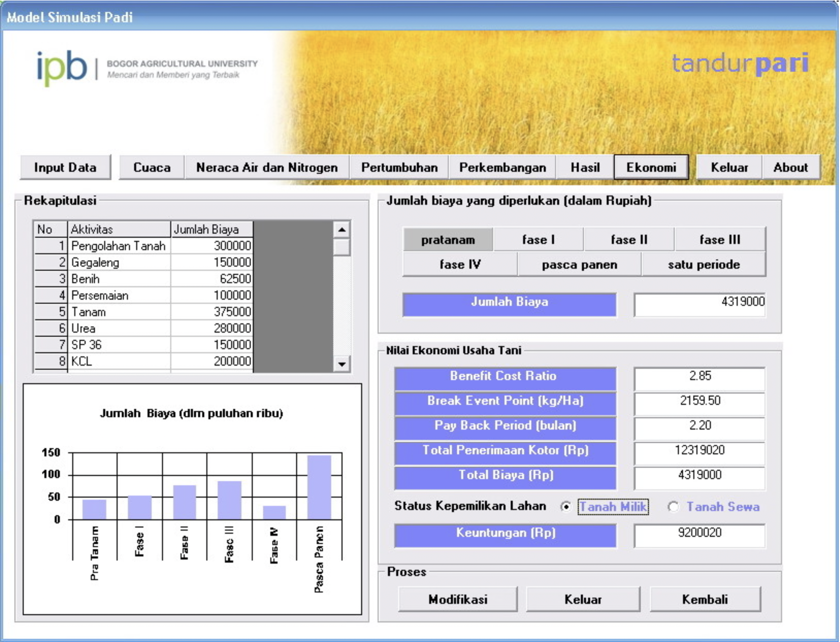840x642 pixels.
Task: Open the About dialog
Action: (790, 167)
